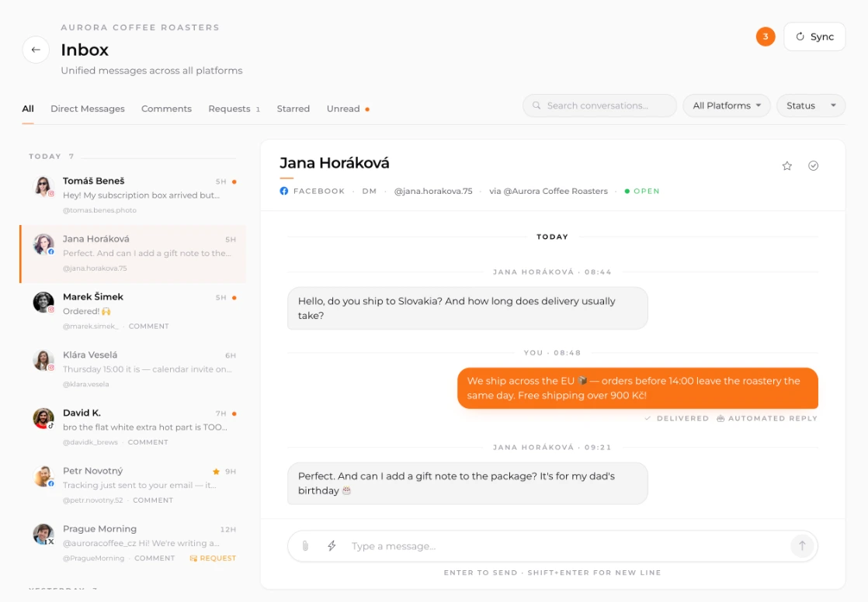Open the orange notification badge showing 3
This screenshot has height=602, width=868.
pos(766,36)
